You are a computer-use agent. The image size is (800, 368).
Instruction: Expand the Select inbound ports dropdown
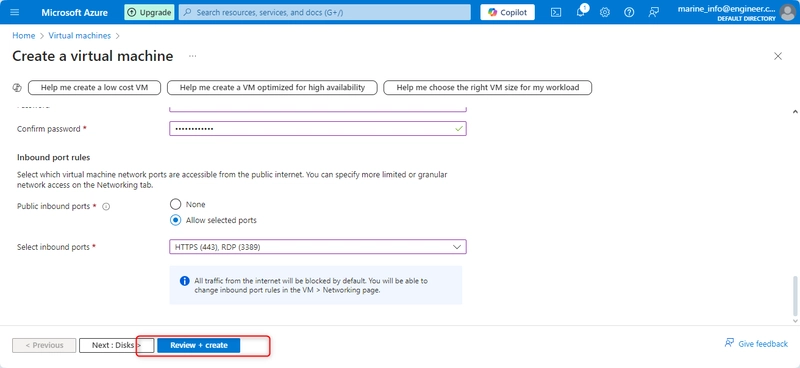[x=318, y=247]
